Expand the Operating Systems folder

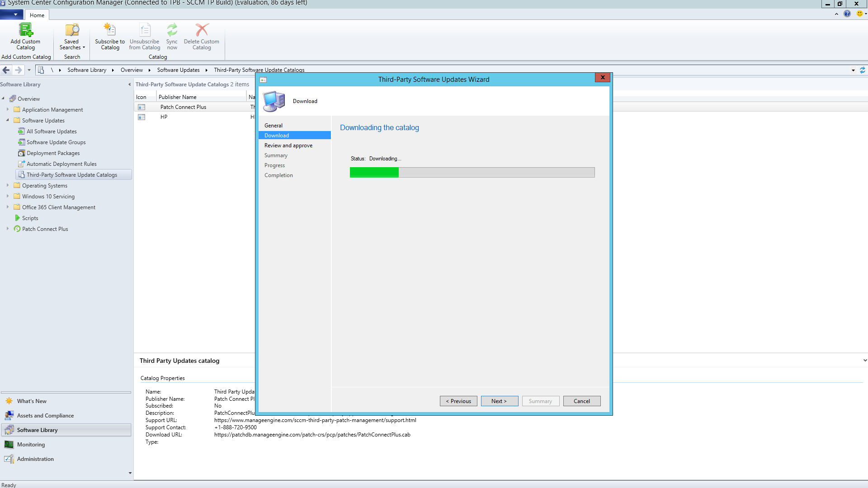[x=8, y=185]
